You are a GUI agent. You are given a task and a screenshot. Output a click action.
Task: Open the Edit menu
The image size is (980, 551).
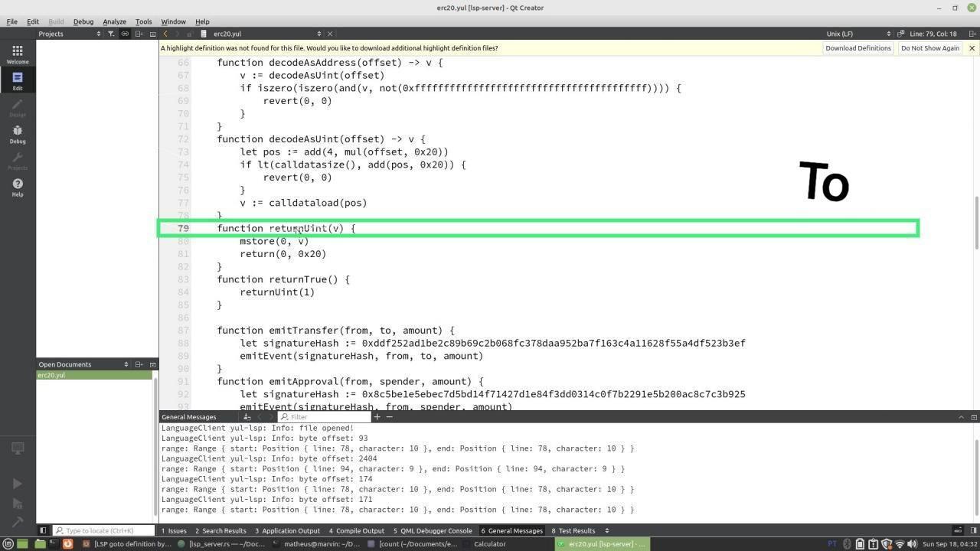coord(33,21)
